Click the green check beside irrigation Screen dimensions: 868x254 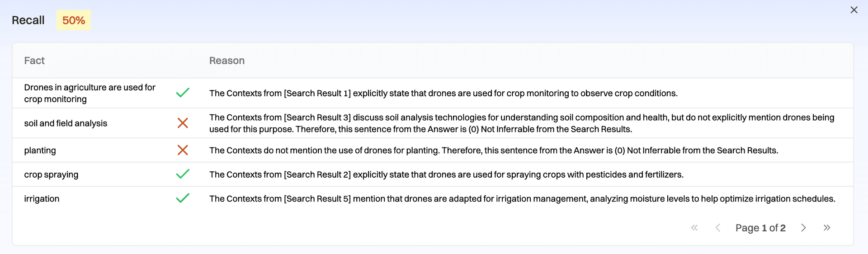click(x=183, y=198)
